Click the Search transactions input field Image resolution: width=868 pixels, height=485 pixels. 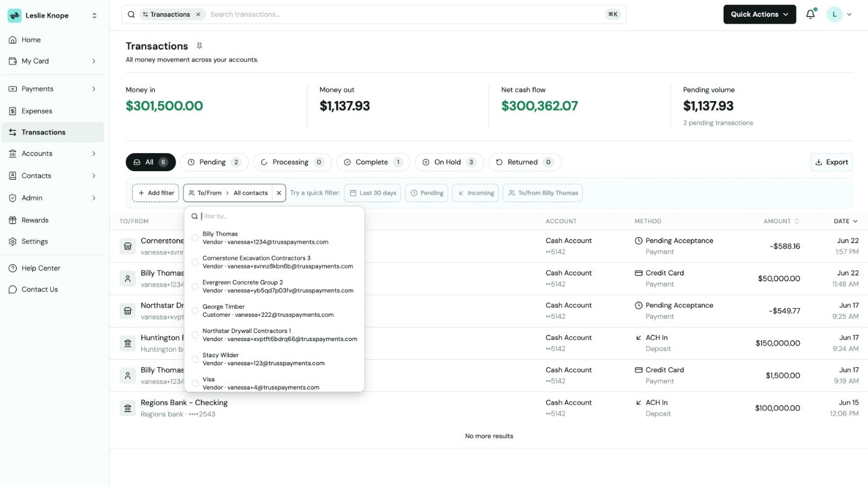pos(406,14)
